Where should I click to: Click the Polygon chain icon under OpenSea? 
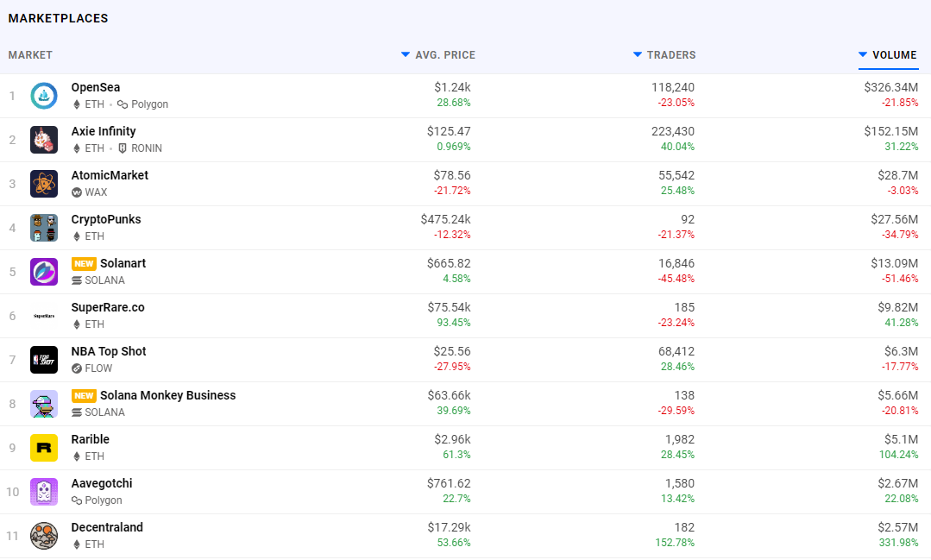123,104
